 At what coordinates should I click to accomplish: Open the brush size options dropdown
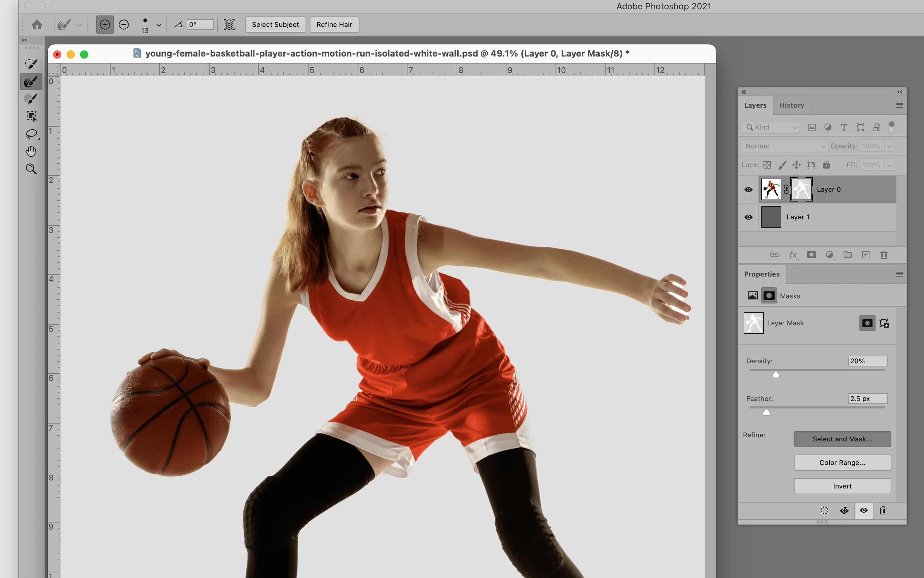click(158, 25)
